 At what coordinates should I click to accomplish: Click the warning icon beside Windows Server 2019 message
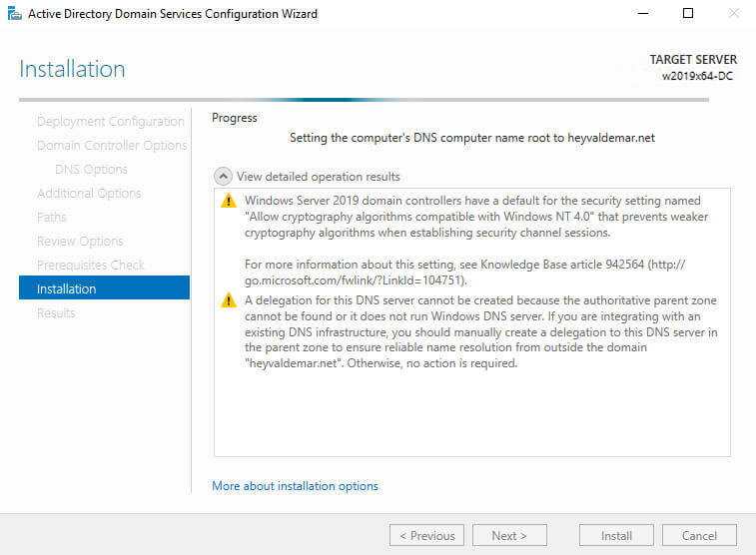(229, 201)
